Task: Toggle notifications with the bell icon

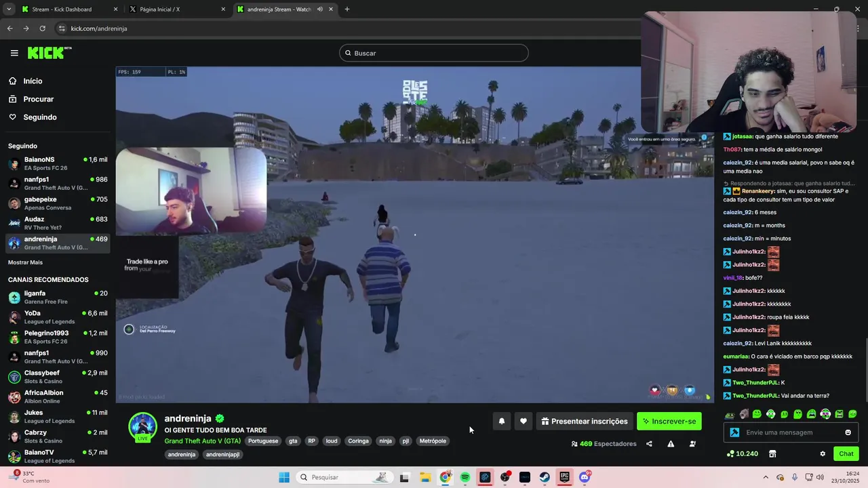Action: 502,422
